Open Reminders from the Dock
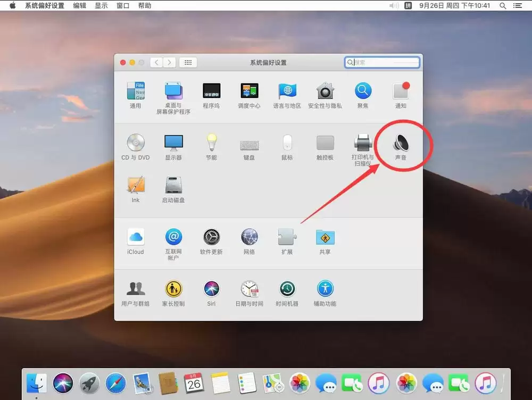 click(247, 383)
